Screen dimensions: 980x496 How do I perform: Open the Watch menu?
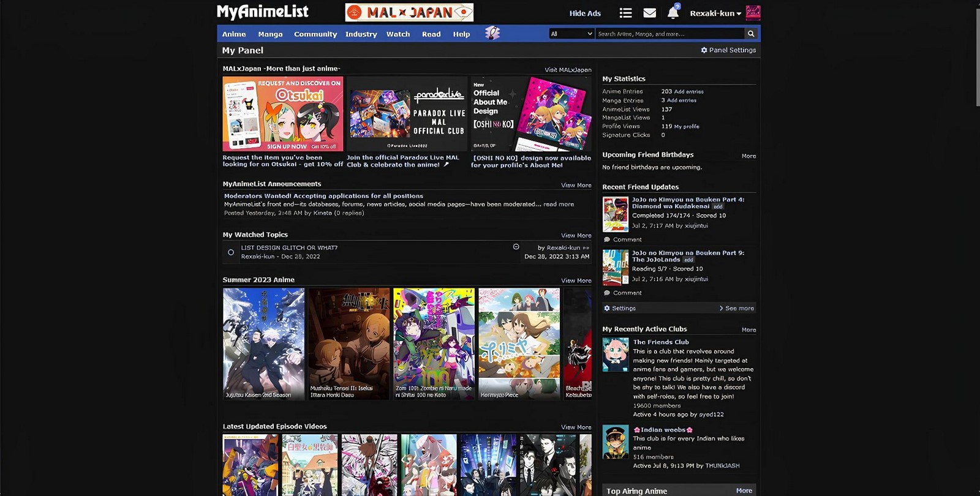click(398, 34)
